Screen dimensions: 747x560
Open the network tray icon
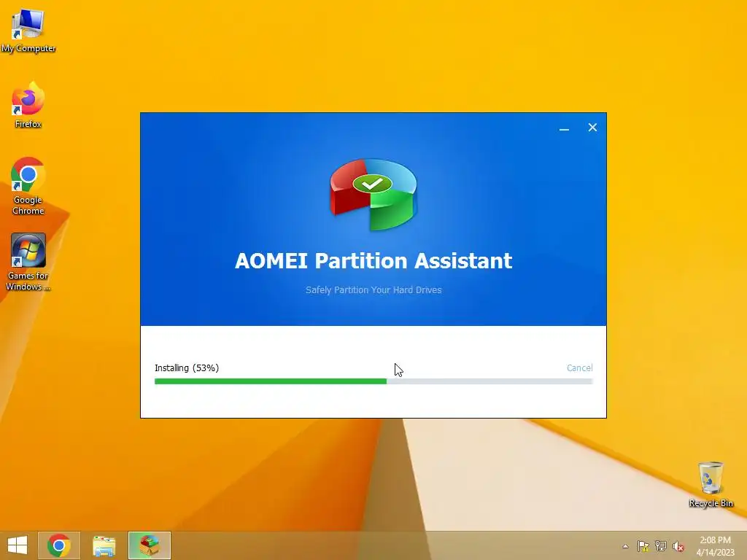pos(661,546)
